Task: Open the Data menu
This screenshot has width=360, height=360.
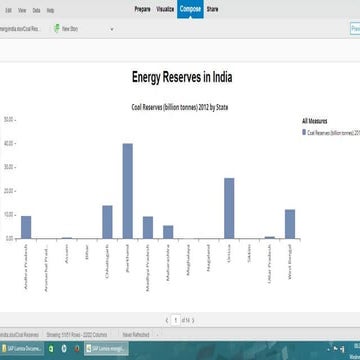Action: coord(36,11)
